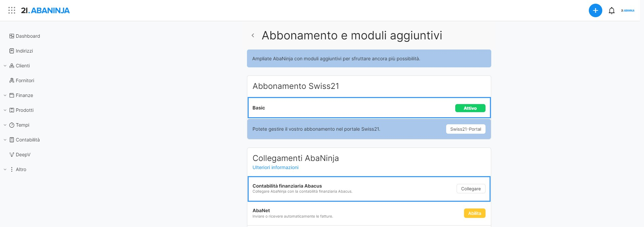Expand the Finanze menu chevron

pos(5,95)
